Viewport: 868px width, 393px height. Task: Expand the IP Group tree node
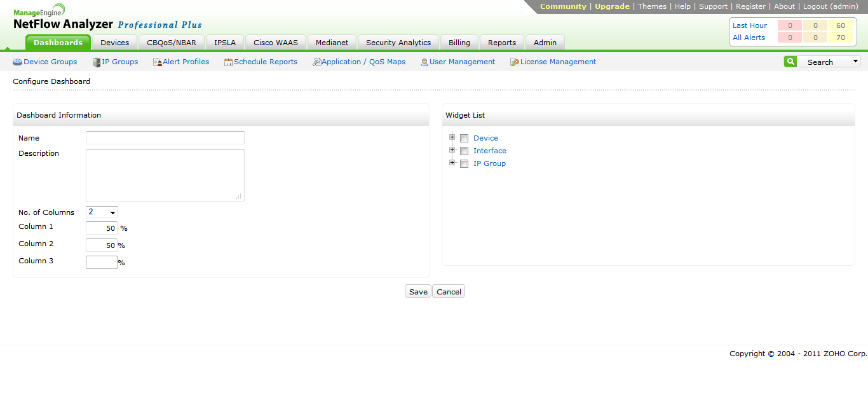pos(452,163)
